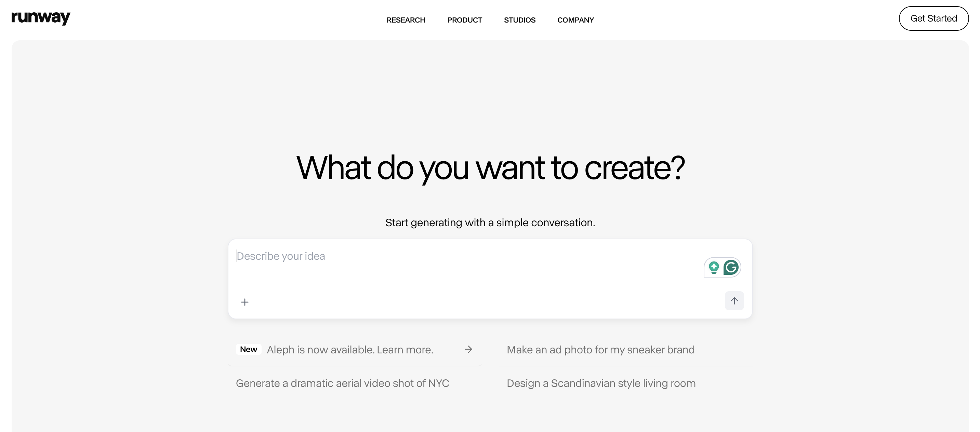The image size is (980, 432).
Task: Click the New badge beside Aleph
Action: tap(249, 349)
